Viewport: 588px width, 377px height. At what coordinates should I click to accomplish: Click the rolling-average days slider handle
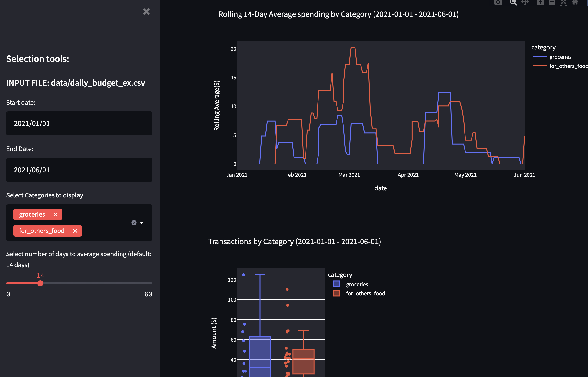tap(40, 283)
